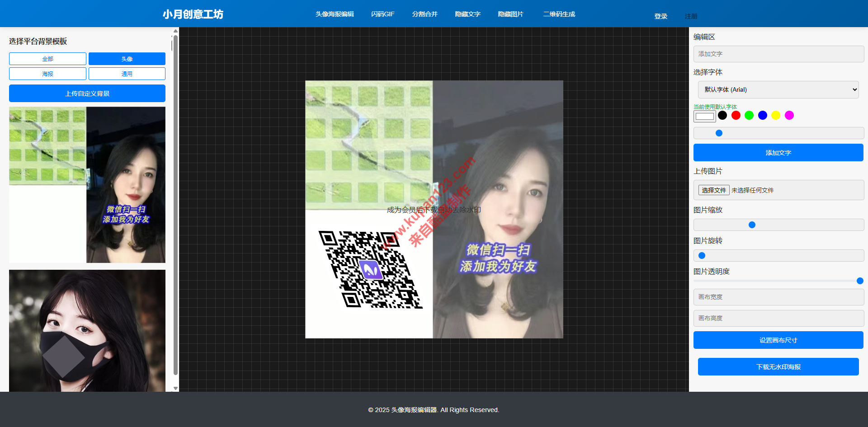Select the black color swatch
Viewport: 868px width, 427px height.
point(722,115)
